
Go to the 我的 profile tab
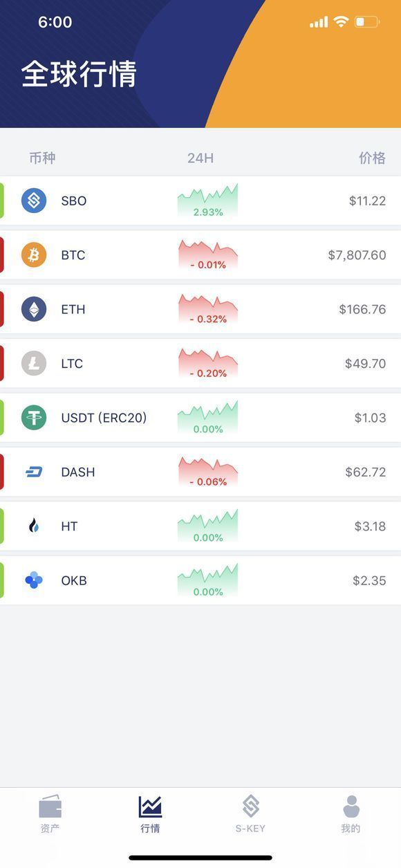(x=351, y=814)
